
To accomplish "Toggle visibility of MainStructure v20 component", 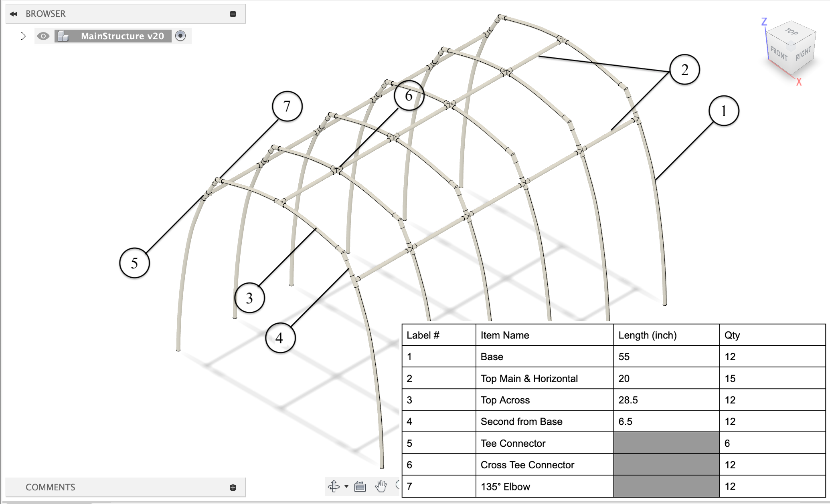I will click(x=43, y=36).
